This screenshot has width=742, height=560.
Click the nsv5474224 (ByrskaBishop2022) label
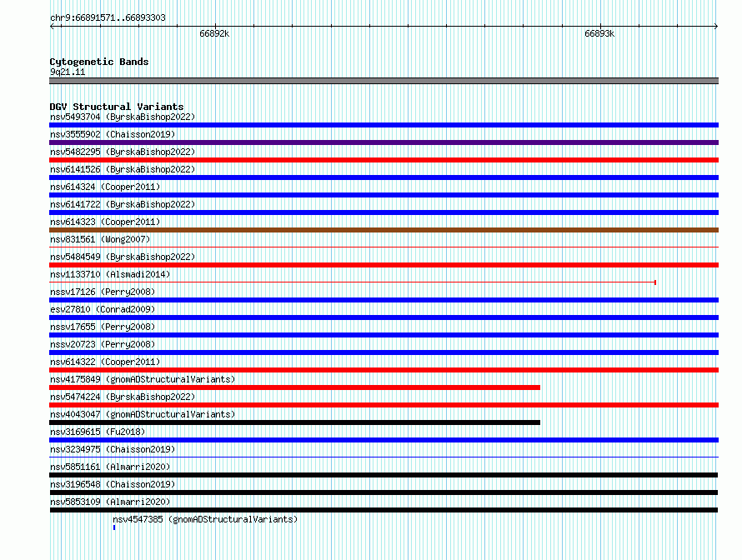coord(123,397)
